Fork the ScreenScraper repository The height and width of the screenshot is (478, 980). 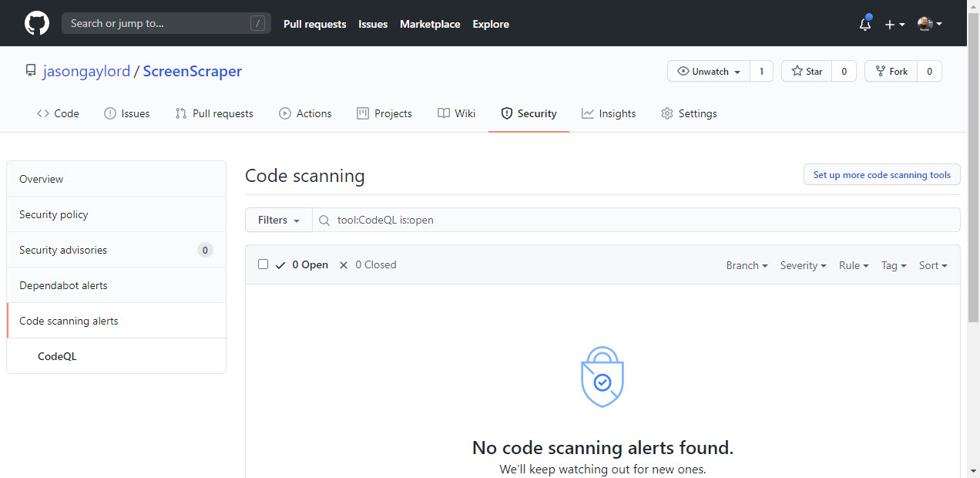(891, 71)
